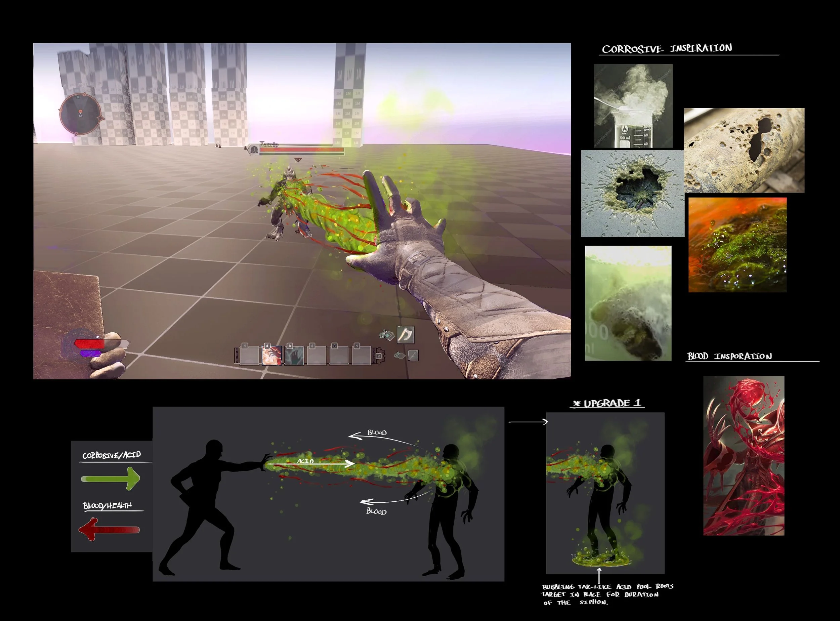
Task: Select empty ability slot 6
Action: (361, 356)
